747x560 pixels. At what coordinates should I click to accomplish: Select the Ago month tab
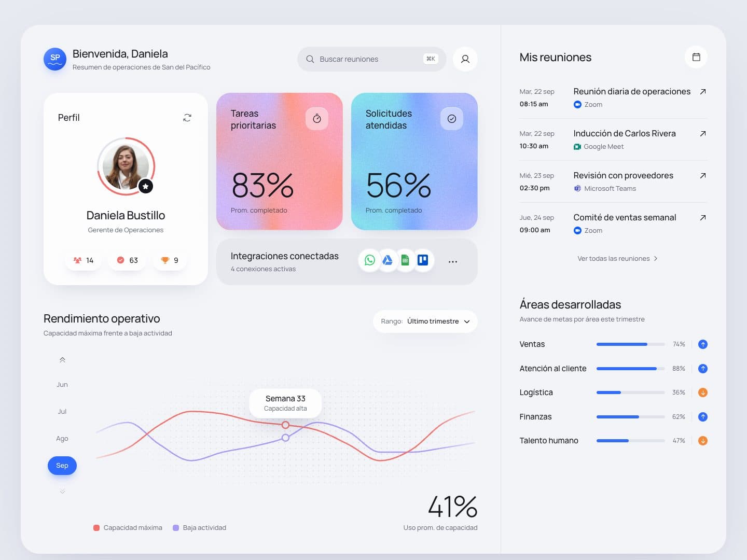pyautogui.click(x=62, y=439)
